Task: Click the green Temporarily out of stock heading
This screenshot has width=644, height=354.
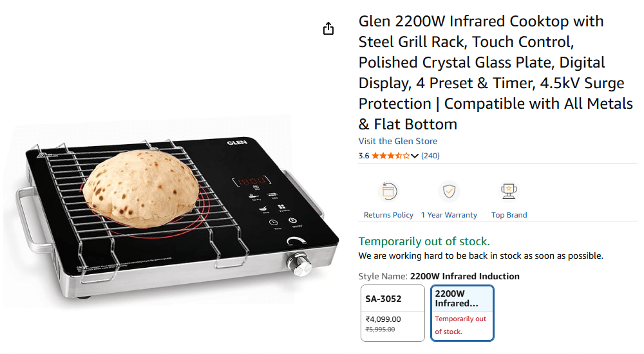Action: pos(424,241)
